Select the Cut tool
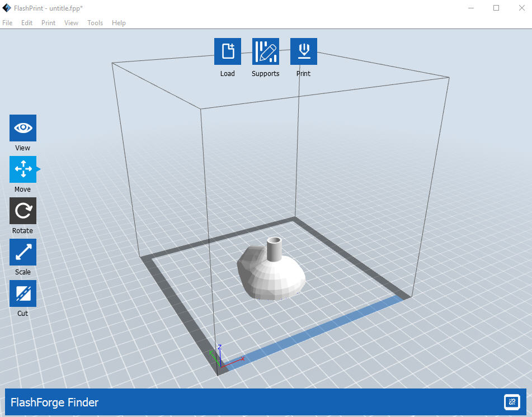 point(23,293)
